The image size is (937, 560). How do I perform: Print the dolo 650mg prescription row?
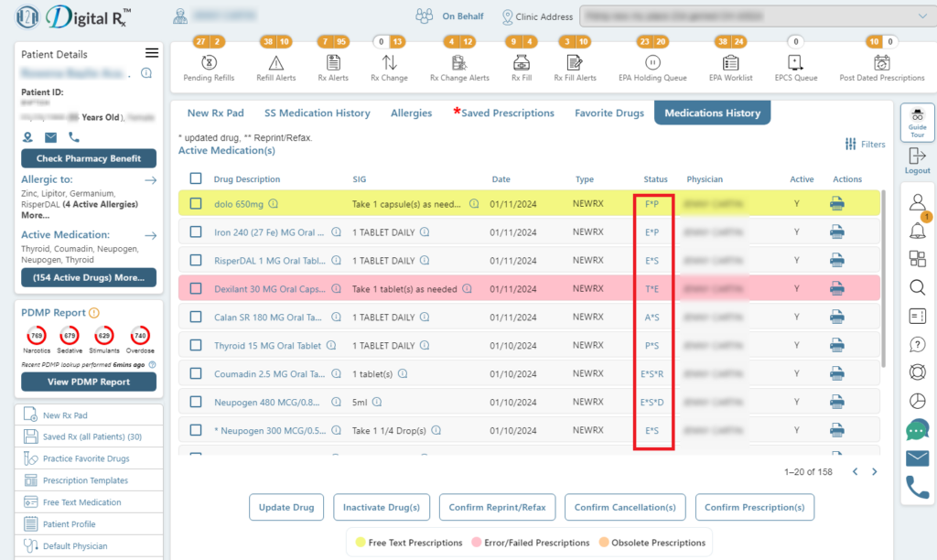click(836, 203)
